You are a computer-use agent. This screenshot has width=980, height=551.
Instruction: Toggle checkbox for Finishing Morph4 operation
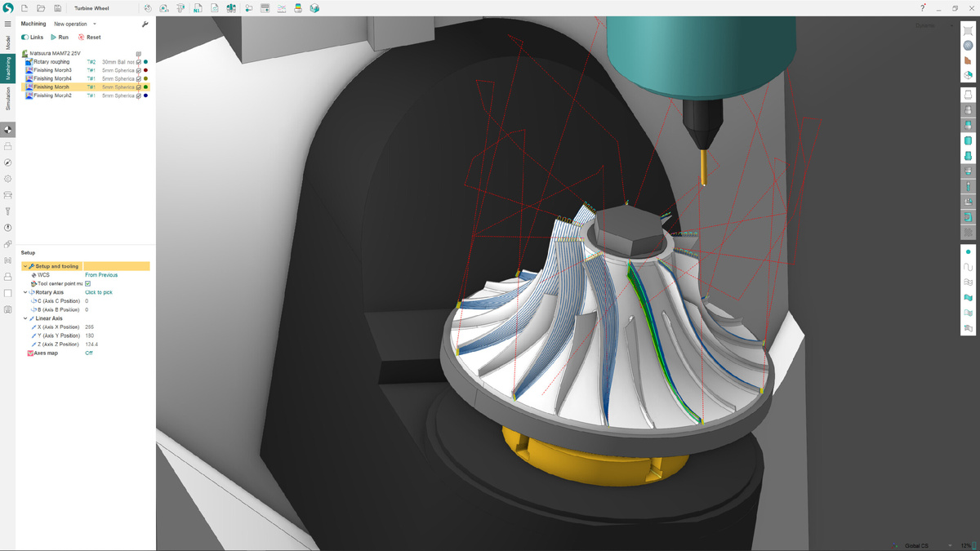(139, 79)
